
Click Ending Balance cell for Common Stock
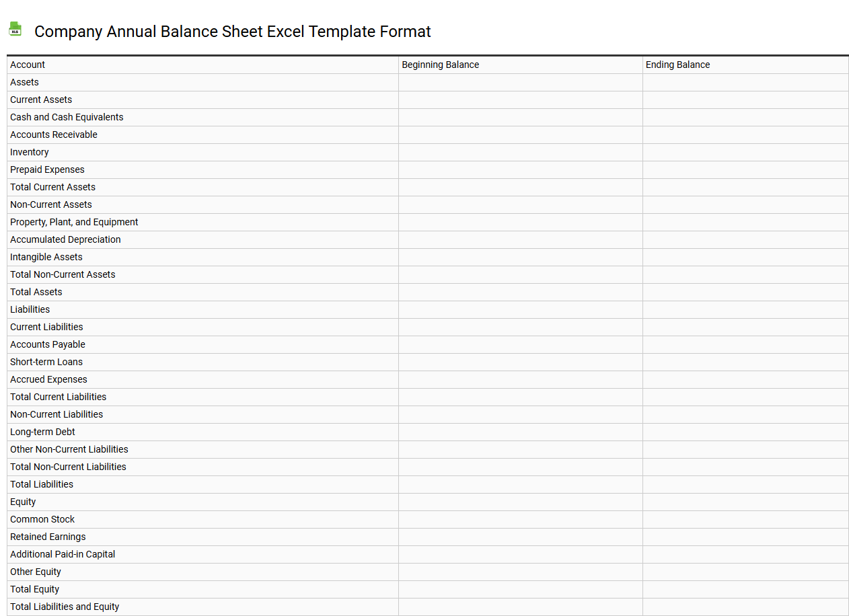(x=745, y=519)
